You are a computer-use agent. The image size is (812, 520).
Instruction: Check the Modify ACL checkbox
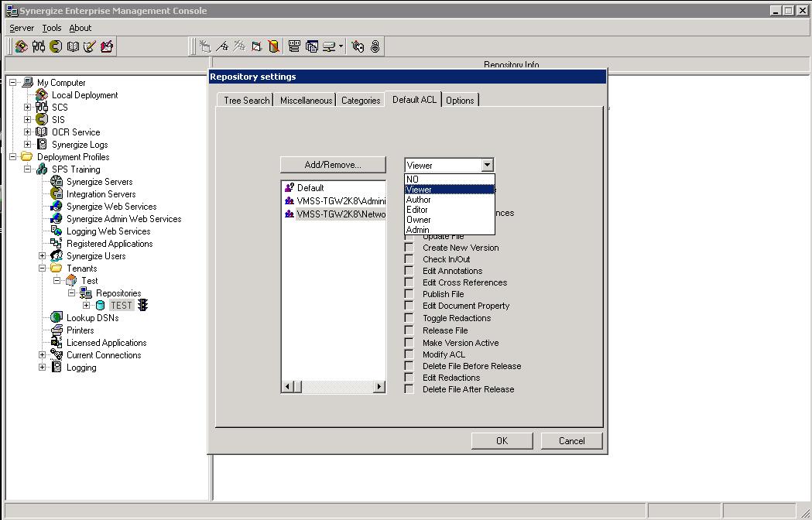coord(409,354)
